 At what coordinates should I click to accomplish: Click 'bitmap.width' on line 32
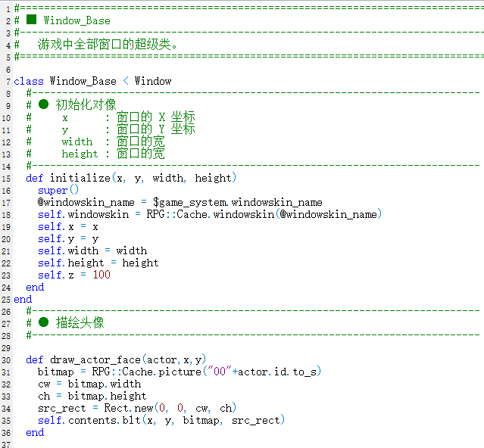pyautogui.click(x=105, y=384)
